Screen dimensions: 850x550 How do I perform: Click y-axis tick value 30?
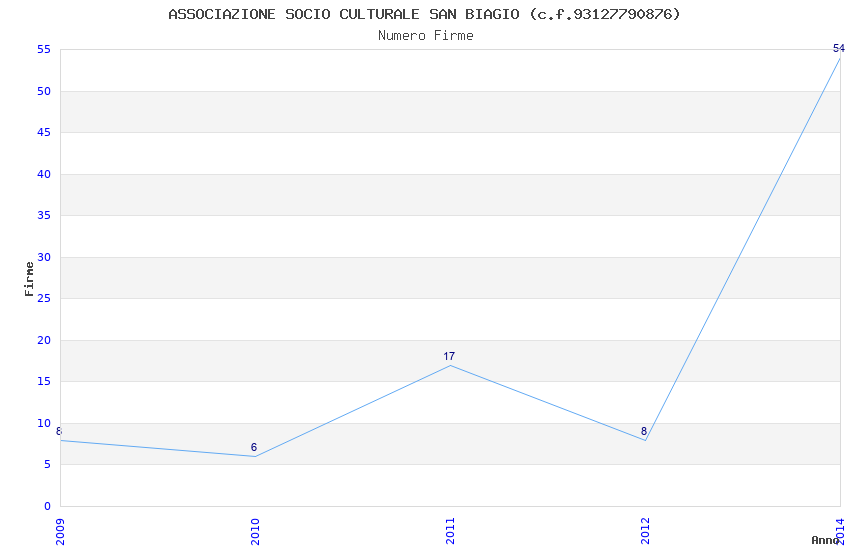coord(44,257)
